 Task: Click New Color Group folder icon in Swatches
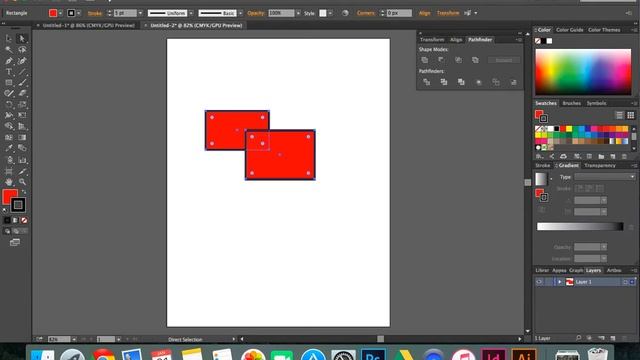(x=601, y=156)
